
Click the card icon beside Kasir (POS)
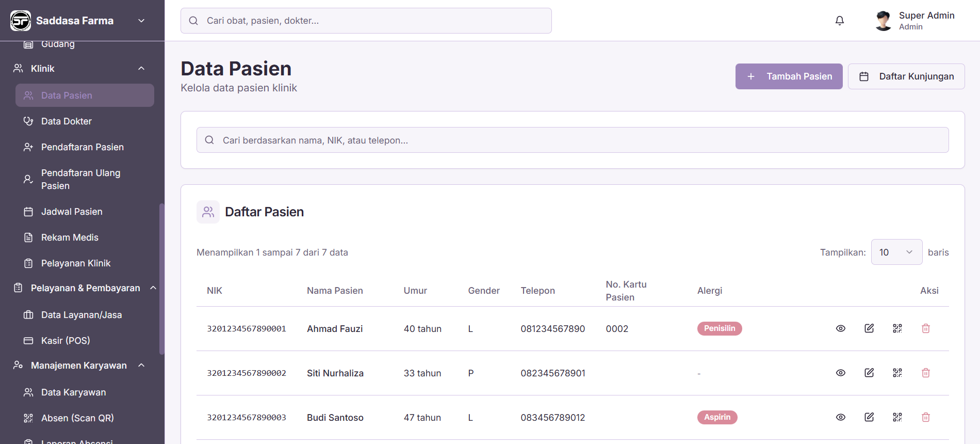pos(28,341)
